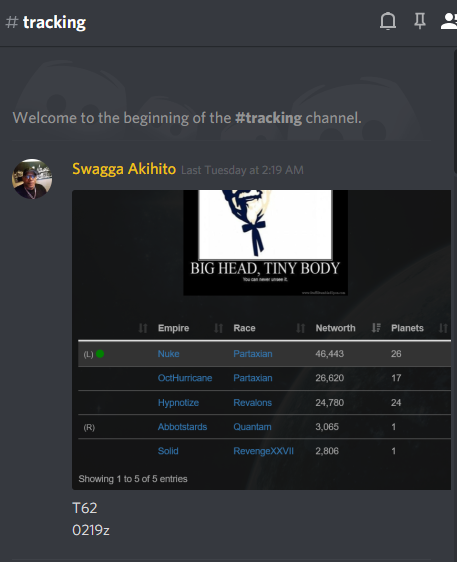Open Swagga Akihito's avatar picture
Viewport: 457px width, 562px height.
point(32,179)
